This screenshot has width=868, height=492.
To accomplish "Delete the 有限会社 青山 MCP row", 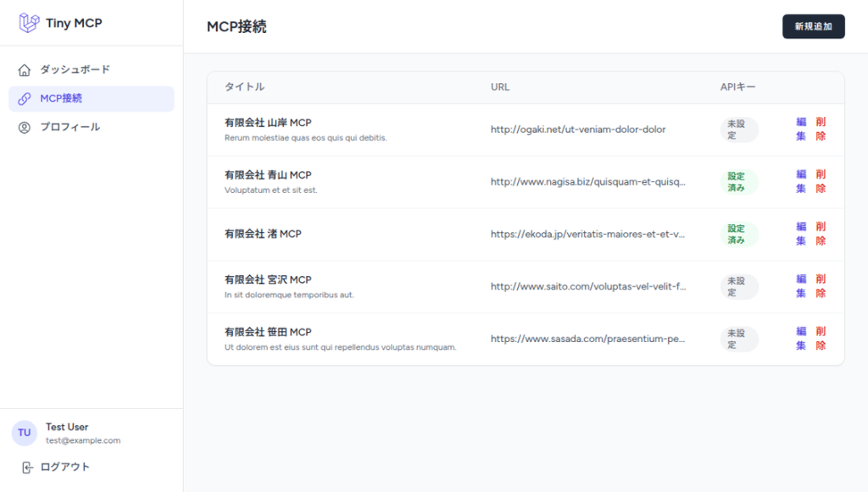I will coord(821,181).
